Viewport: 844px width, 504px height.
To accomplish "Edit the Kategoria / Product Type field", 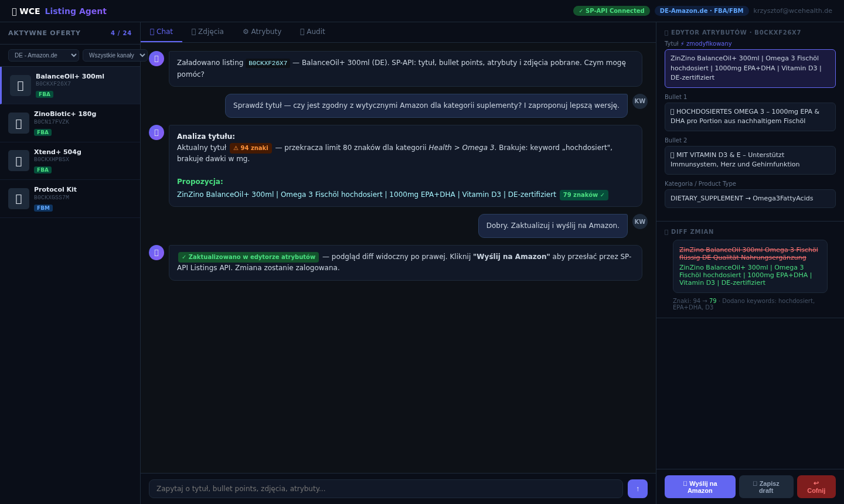I will (750, 199).
